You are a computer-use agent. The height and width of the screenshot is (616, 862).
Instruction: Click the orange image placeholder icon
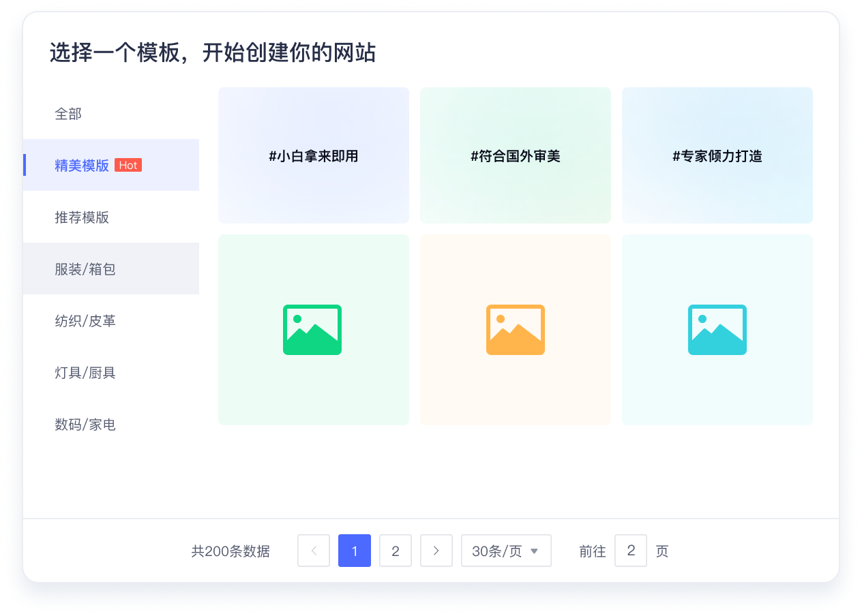coord(515,330)
